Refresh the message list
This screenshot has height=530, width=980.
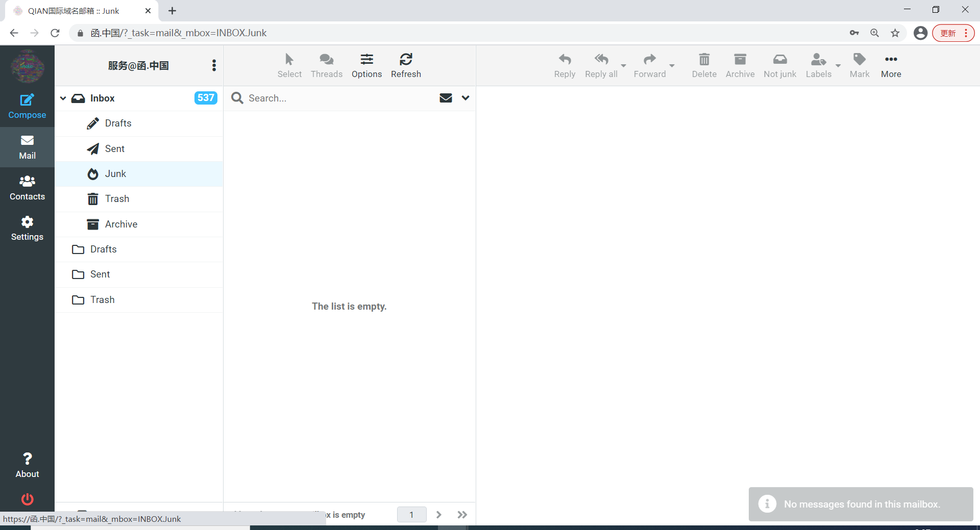pyautogui.click(x=406, y=65)
